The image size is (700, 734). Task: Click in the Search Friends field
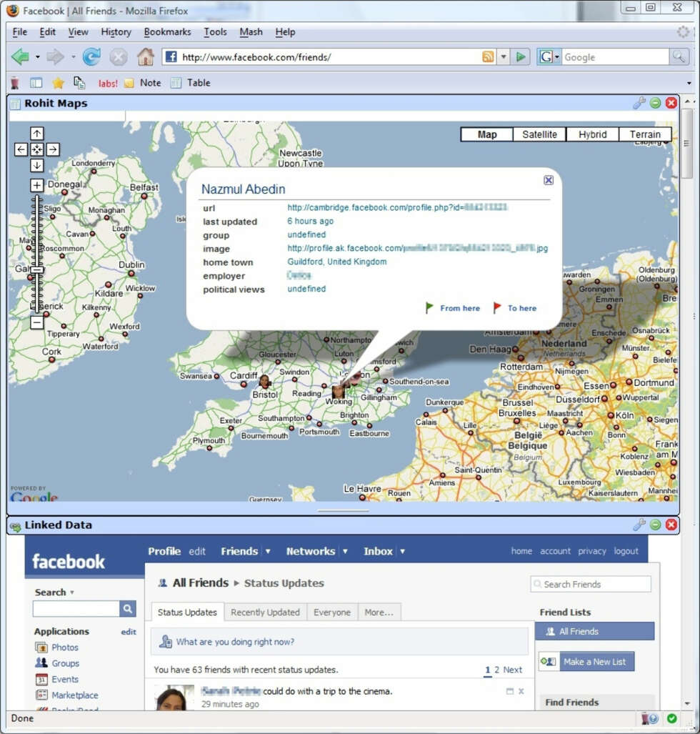point(591,584)
